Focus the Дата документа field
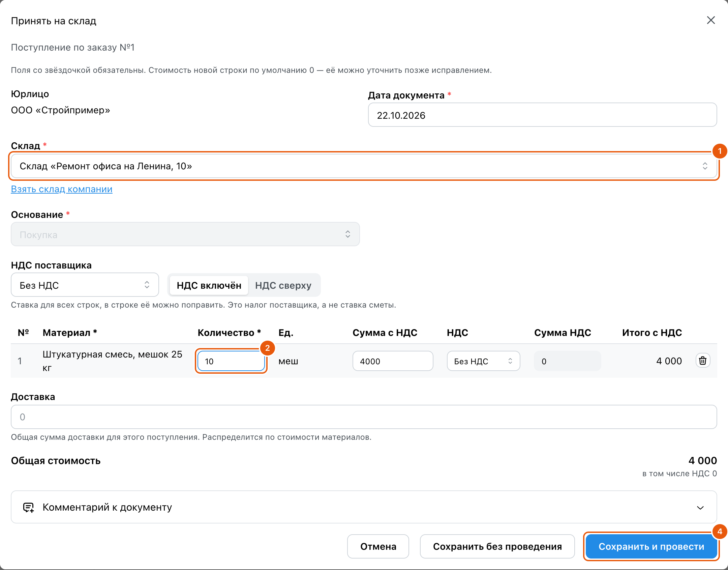Viewport: 728px width, 570px height. 542,115
